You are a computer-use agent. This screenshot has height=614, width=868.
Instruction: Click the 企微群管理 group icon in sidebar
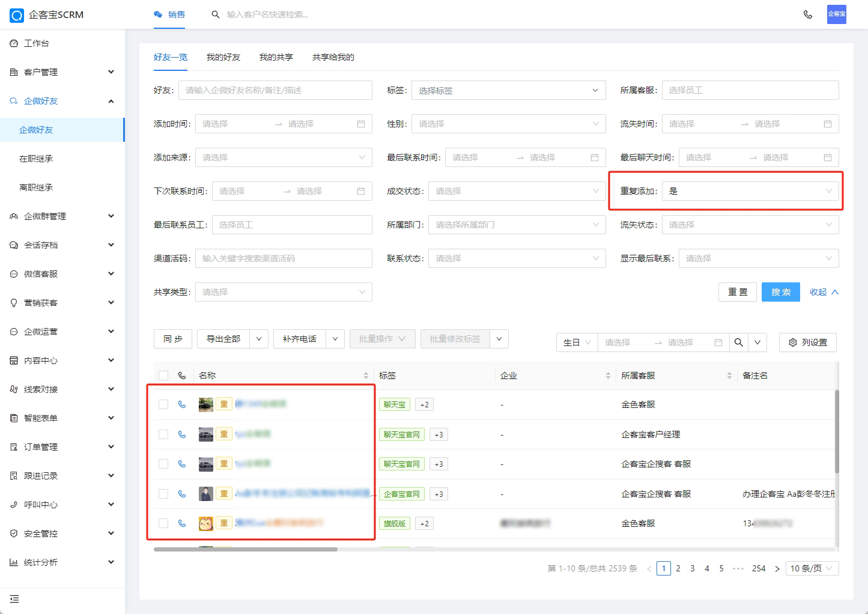point(14,216)
